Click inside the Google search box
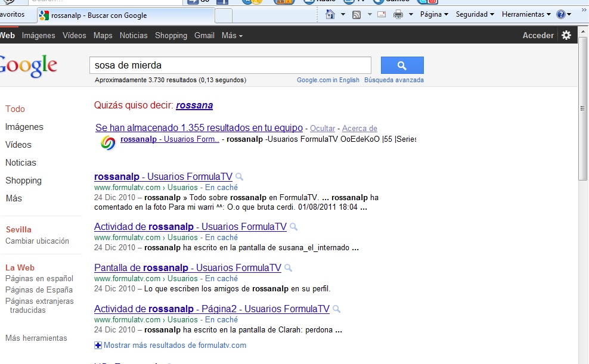589x364 pixels. click(x=230, y=65)
